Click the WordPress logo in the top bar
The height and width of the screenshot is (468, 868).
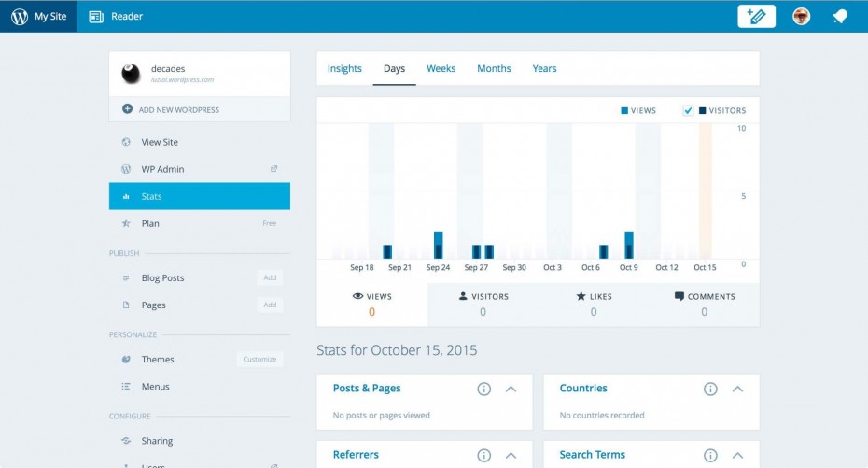click(20, 17)
